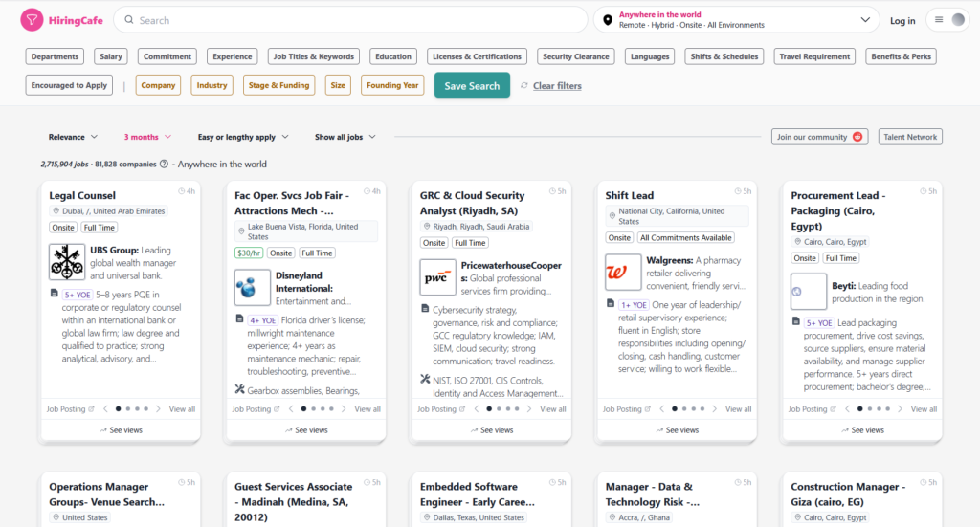
Task: Open the Education filter
Action: tap(393, 56)
